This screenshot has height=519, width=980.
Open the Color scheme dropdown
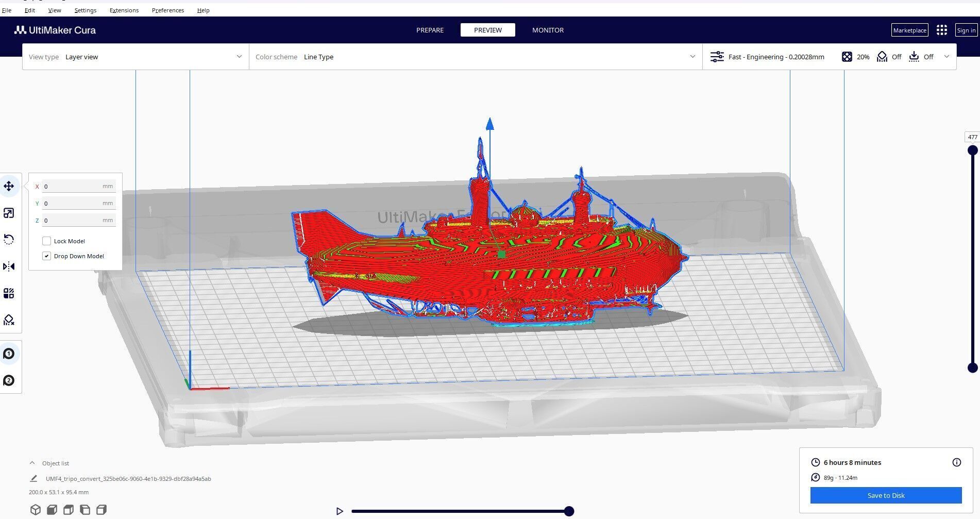coord(476,57)
